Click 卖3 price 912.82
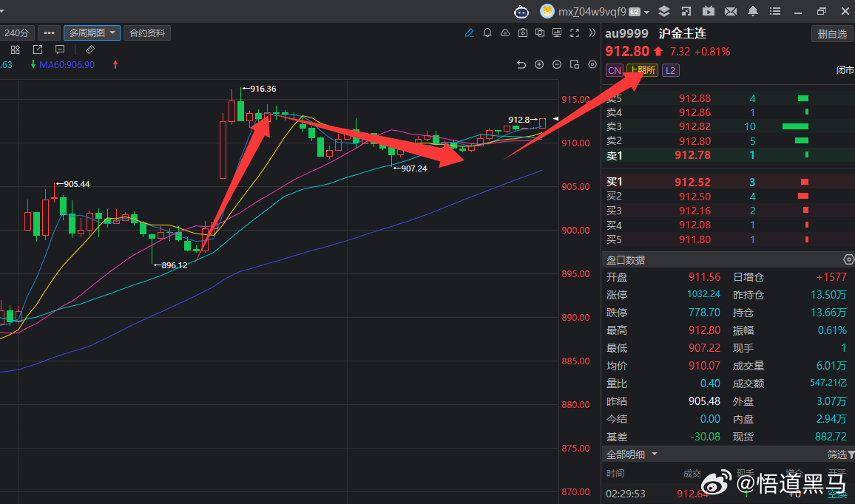This screenshot has width=855, height=504. (x=695, y=126)
